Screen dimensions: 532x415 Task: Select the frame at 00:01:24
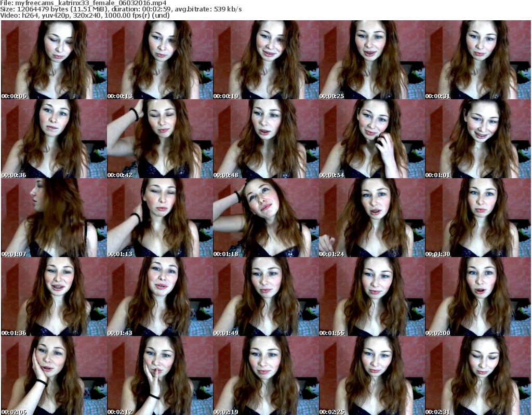point(371,218)
